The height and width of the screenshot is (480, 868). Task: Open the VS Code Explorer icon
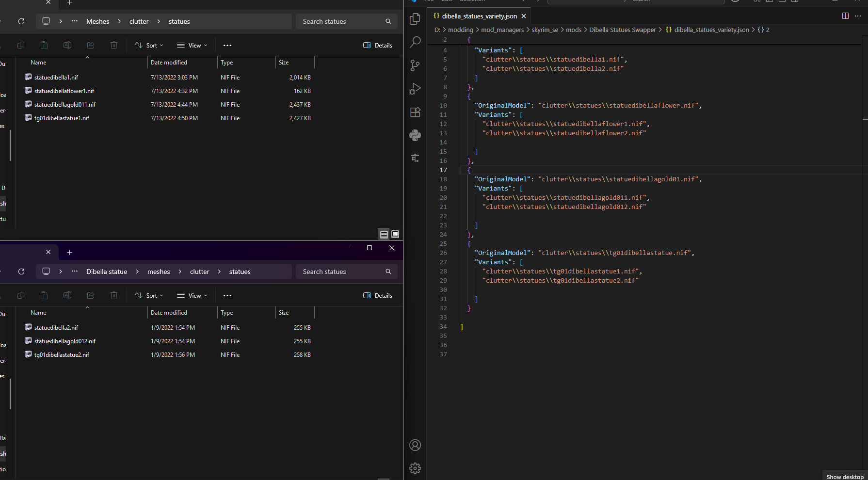click(x=415, y=19)
